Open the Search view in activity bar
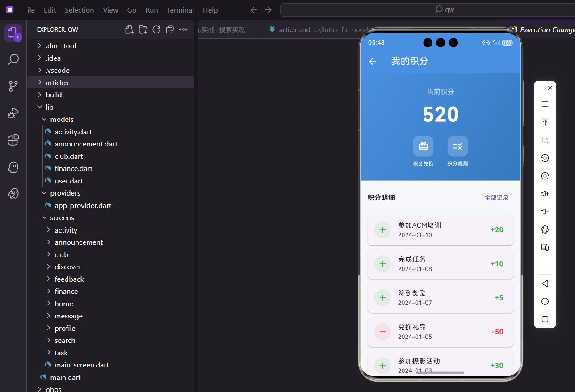 [x=13, y=59]
